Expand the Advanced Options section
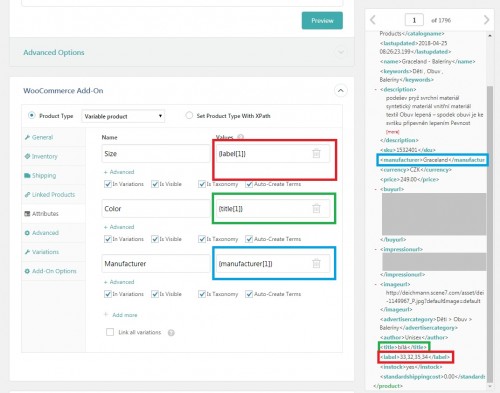500x393 pixels. [x=182, y=52]
